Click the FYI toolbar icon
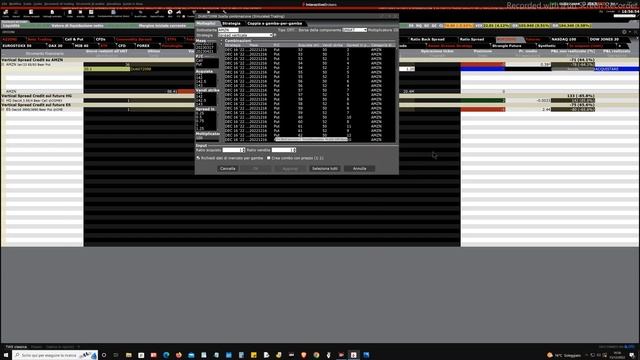This screenshot has width=640, height=360. coord(178,13)
